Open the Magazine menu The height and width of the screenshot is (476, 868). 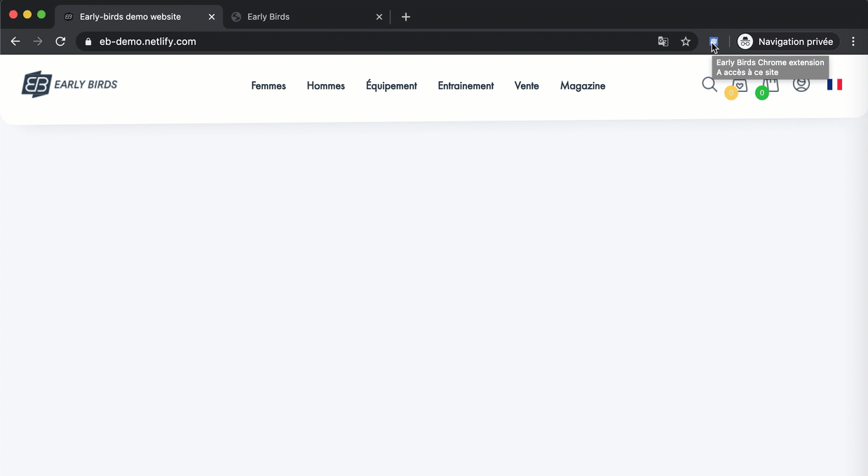(583, 86)
